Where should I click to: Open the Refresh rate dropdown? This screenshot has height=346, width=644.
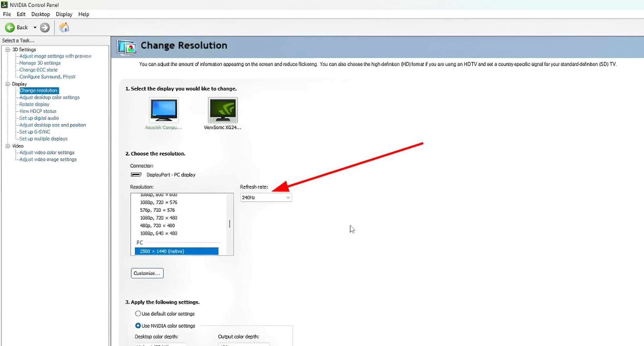(x=266, y=197)
